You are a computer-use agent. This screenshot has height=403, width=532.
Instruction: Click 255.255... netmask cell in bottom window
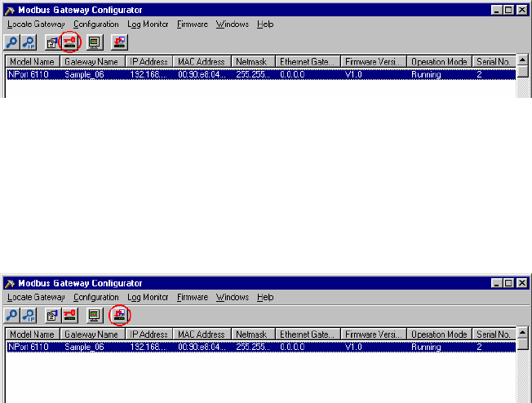point(253,348)
